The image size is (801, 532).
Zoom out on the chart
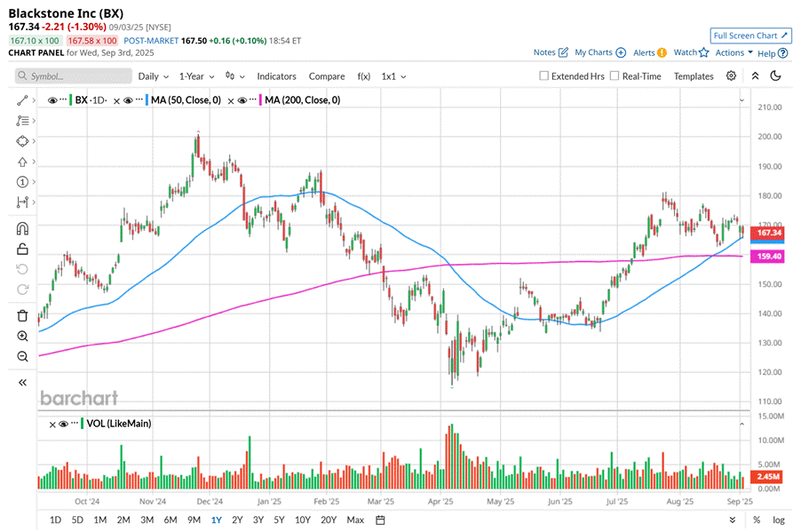(22, 357)
